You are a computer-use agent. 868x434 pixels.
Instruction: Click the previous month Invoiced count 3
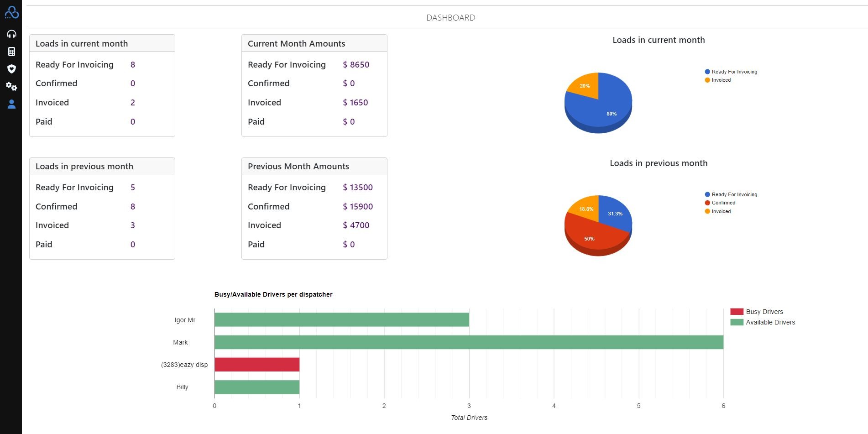[133, 225]
